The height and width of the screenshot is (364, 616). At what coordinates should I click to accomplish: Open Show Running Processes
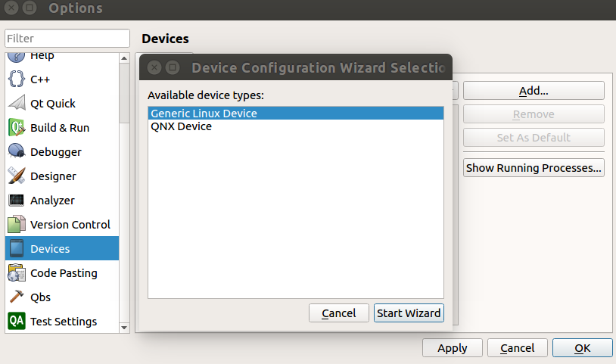point(534,168)
